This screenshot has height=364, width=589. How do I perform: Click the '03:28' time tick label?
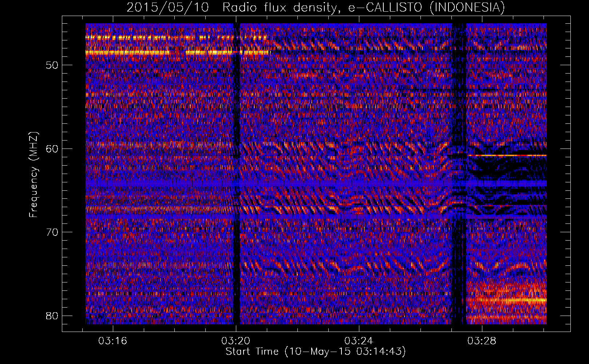click(482, 341)
